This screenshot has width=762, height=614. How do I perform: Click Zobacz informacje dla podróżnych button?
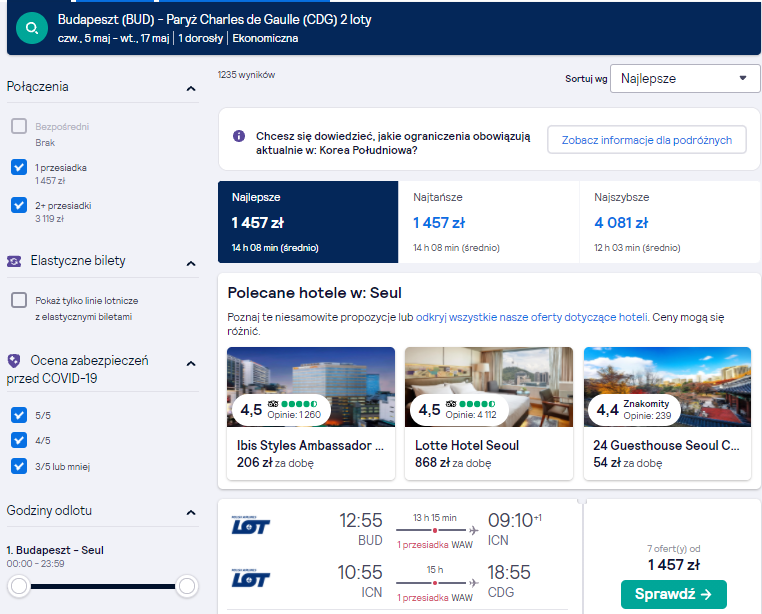pyautogui.click(x=647, y=140)
